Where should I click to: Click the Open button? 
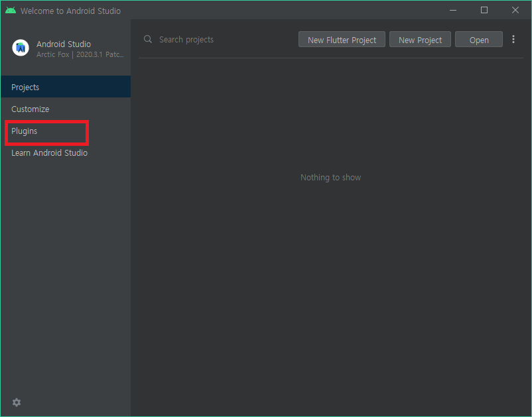click(479, 40)
